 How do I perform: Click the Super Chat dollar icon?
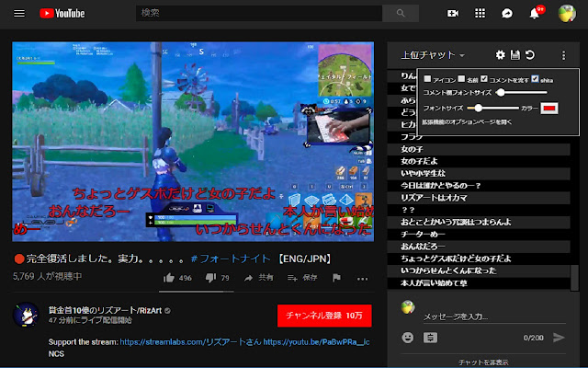(x=430, y=338)
